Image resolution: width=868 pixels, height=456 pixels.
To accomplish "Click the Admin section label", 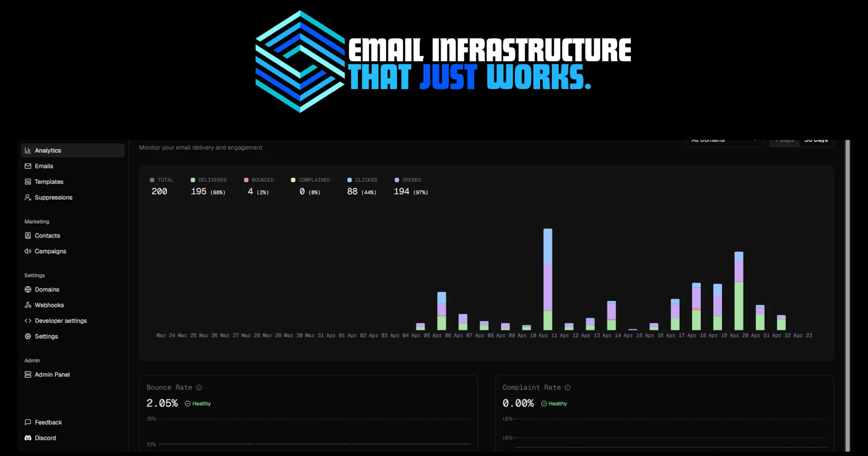I will point(33,360).
